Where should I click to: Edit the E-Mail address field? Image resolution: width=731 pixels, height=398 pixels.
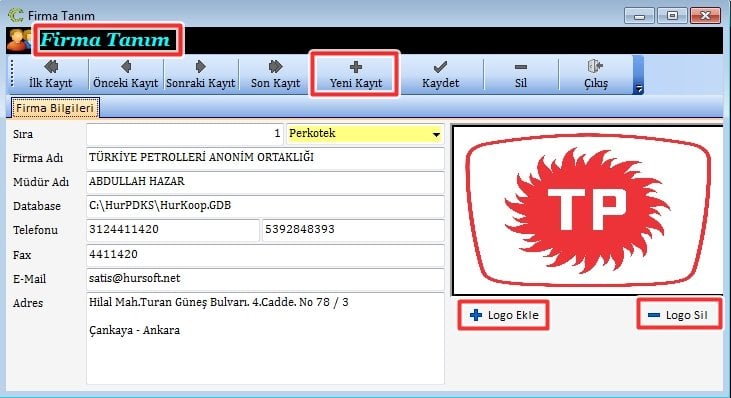tap(265, 279)
